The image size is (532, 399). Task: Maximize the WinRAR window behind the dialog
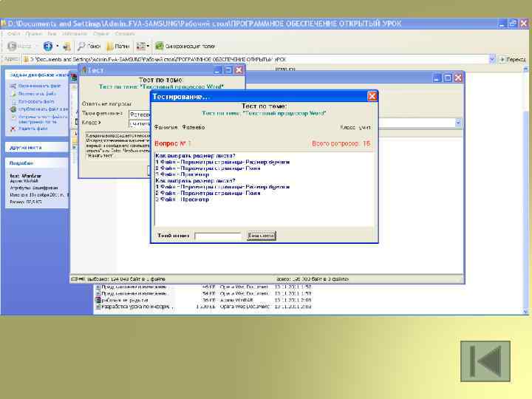[x=448, y=78]
